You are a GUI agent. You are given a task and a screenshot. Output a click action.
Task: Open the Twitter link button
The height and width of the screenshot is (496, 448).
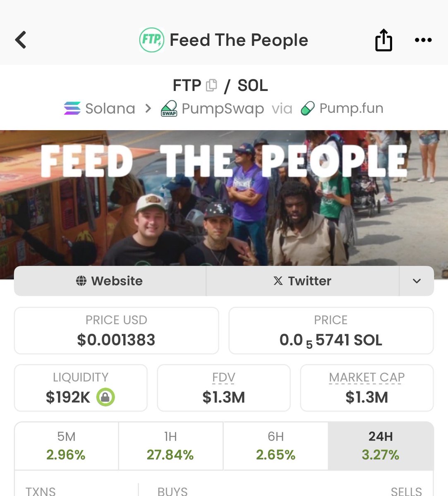click(x=302, y=281)
